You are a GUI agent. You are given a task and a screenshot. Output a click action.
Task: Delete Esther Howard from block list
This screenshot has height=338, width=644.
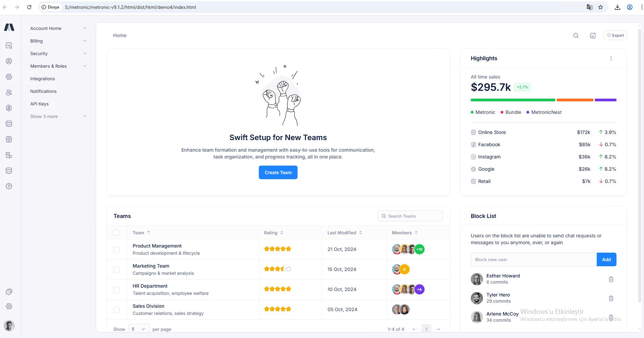(611, 279)
